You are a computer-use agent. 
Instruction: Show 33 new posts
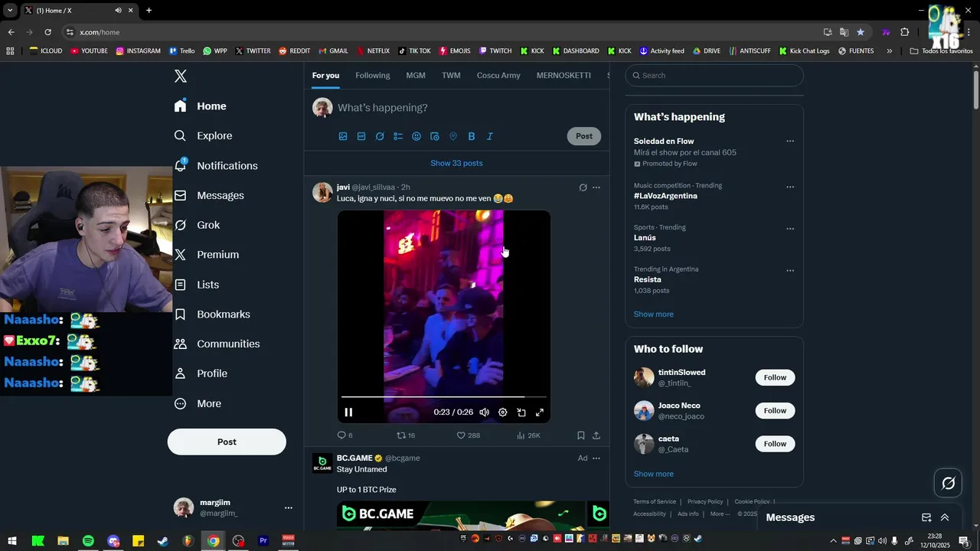tap(456, 163)
